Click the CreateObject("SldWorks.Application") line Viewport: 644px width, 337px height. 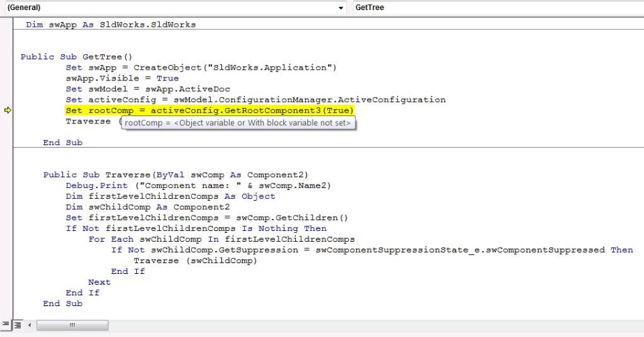[x=201, y=67]
